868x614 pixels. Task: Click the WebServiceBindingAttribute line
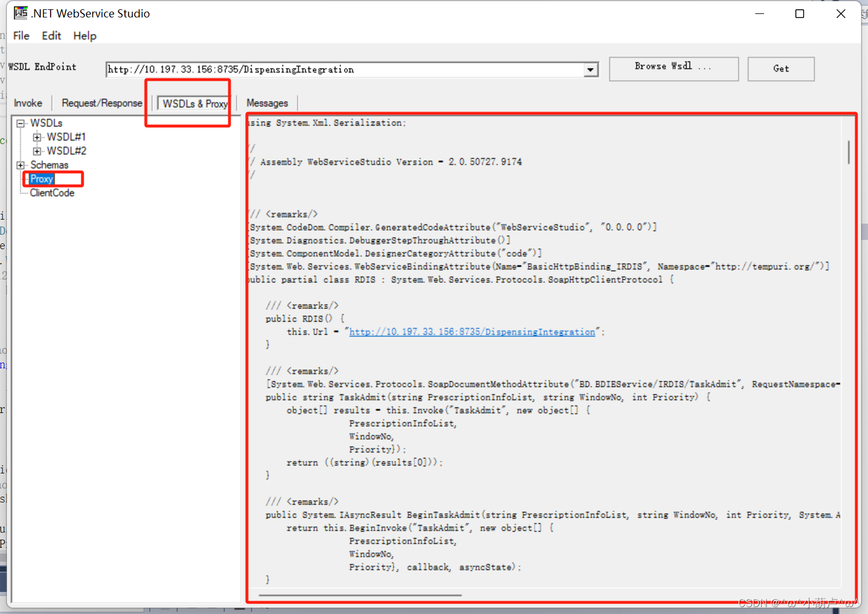pyautogui.click(x=539, y=267)
